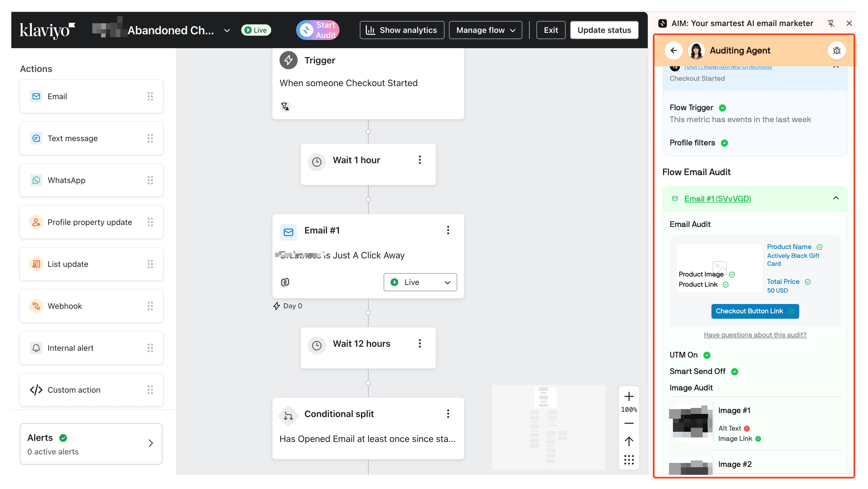The width and height of the screenshot is (868, 489).
Task: Click zoom out minus icon on canvas
Action: click(x=629, y=423)
